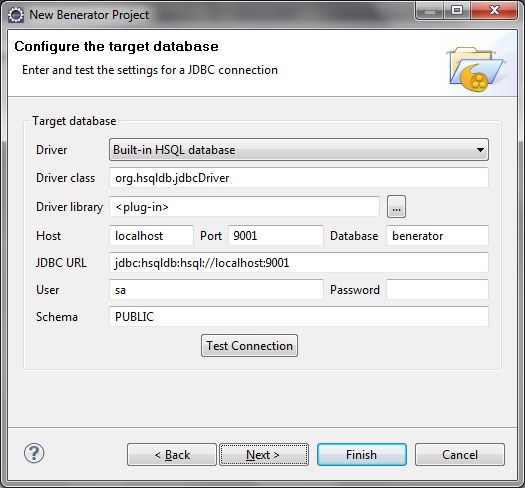Click the JDBC URL input field
This screenshot has height=488, width=525.
(299, 263)
